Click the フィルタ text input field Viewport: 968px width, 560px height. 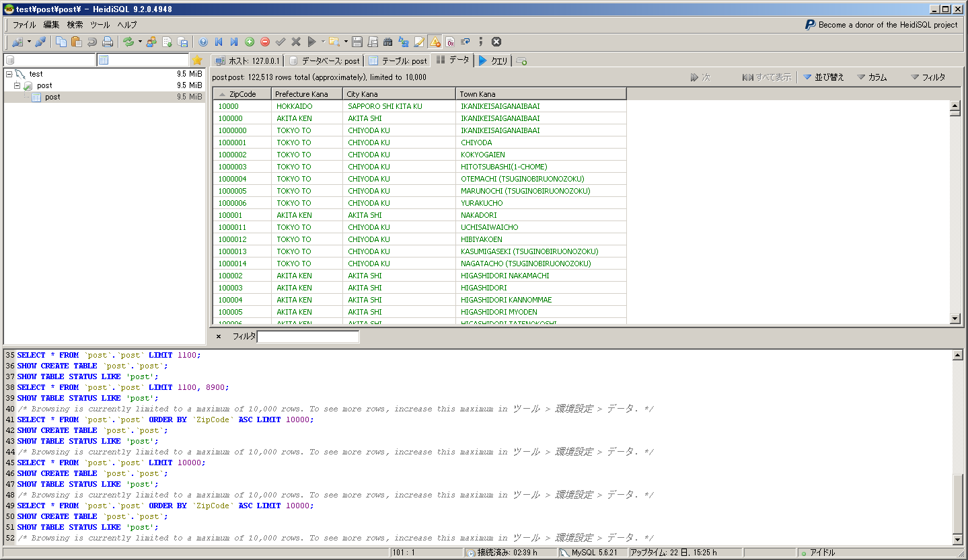tap(308, 336)
